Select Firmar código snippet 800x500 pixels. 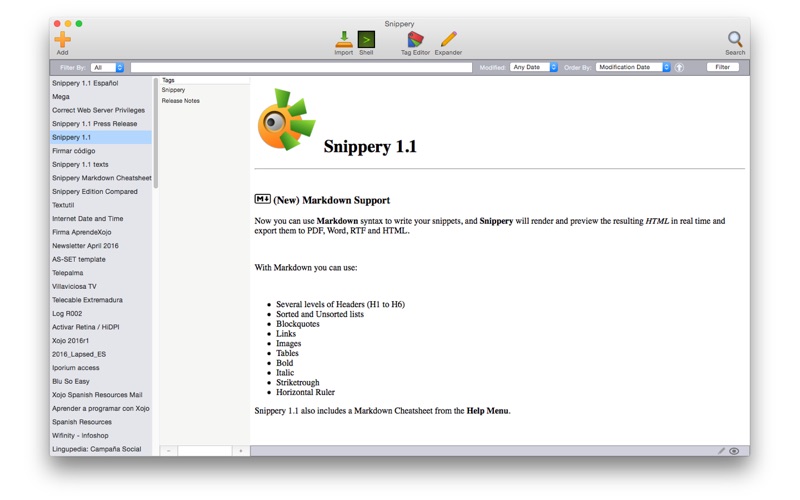point(101,151)
